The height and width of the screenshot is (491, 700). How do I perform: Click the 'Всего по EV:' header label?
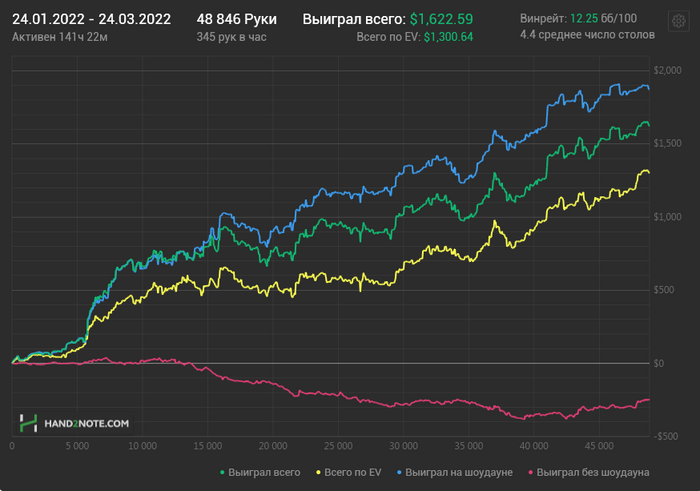(x=388, y=37)
